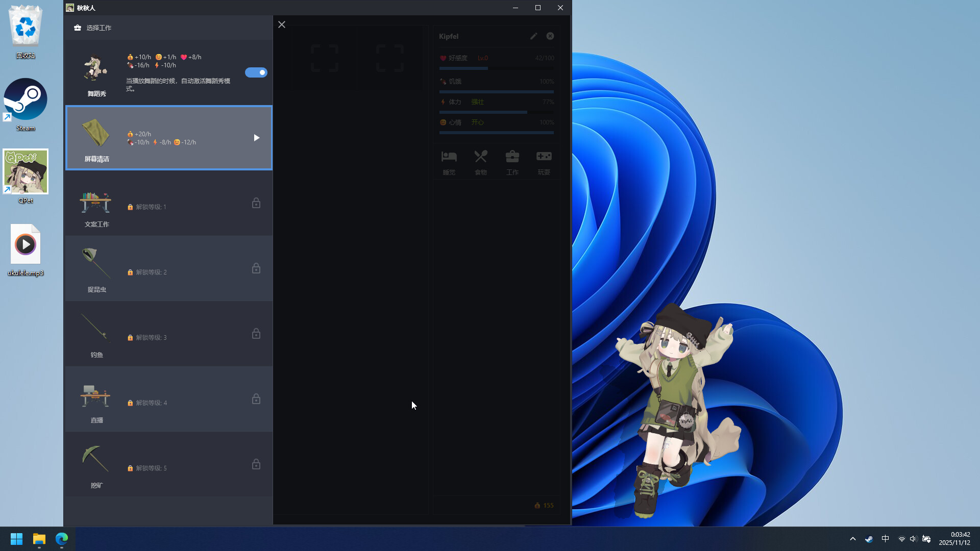Select the 捉昆虫 bug-catching job row
This screenshot has height=551, width=980.
pyautogui.click(x=168, y=269)
